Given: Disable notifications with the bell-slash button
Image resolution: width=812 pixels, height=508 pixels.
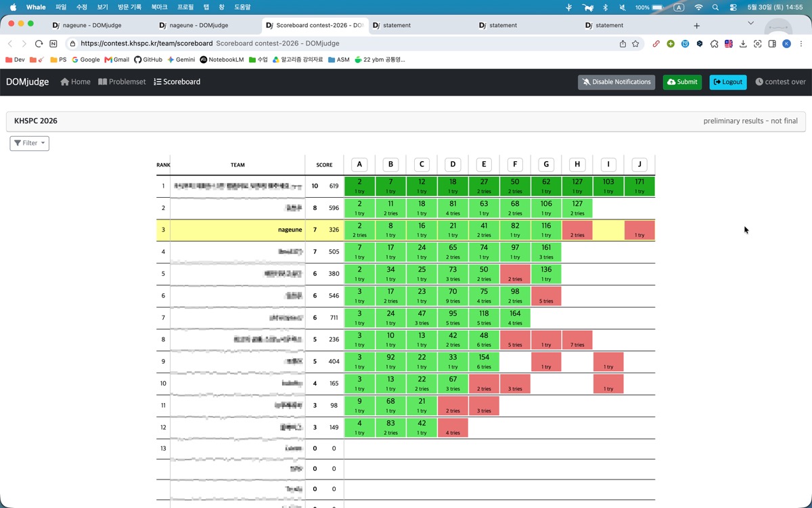Looking at the screenshot, I should click(616, 82).
